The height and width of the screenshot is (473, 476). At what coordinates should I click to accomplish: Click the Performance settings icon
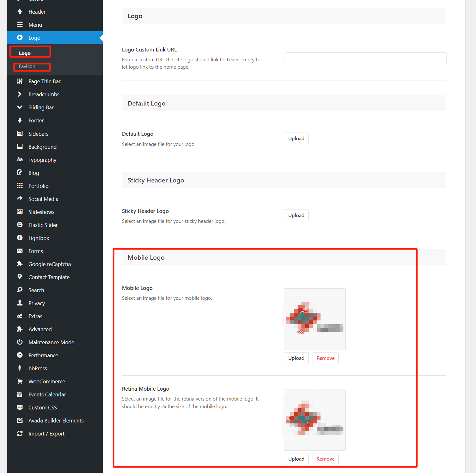pos(20,355)
